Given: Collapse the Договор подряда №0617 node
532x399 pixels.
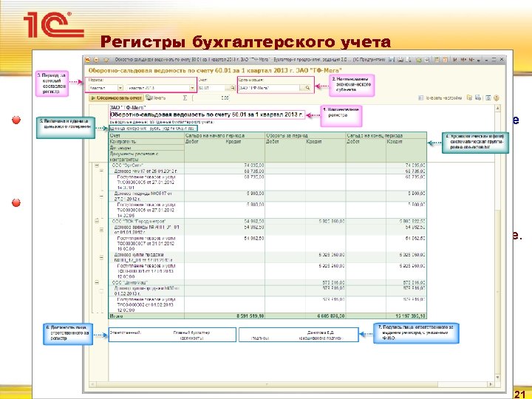Looking at the screenshot, I should [x=101, y=196].
